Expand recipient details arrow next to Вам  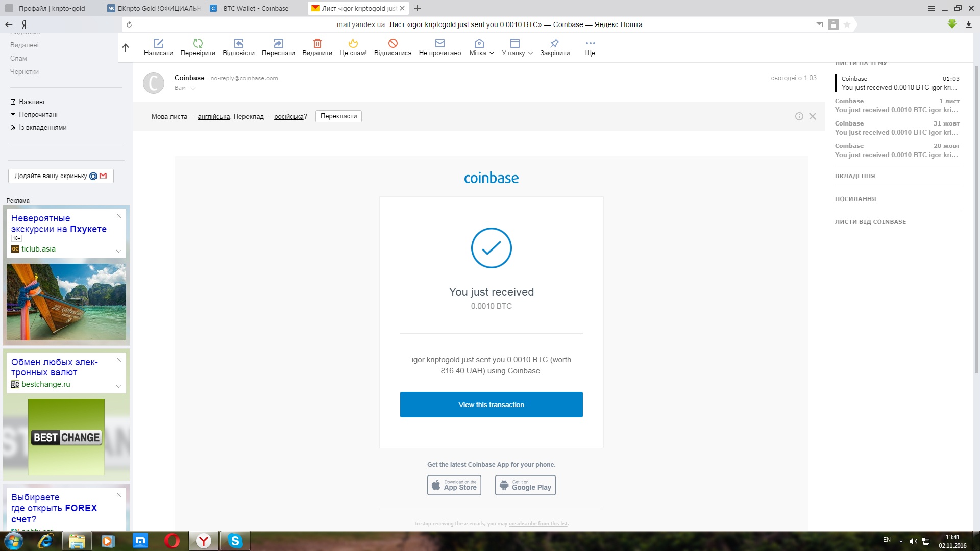click(193, 88)
